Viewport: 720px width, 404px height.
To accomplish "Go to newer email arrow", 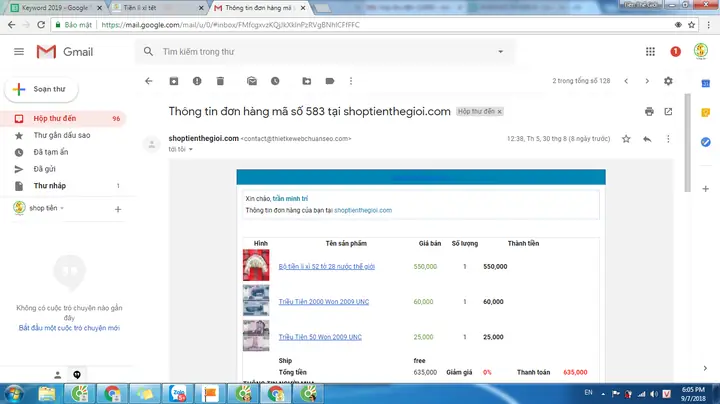I will point(626,81).
